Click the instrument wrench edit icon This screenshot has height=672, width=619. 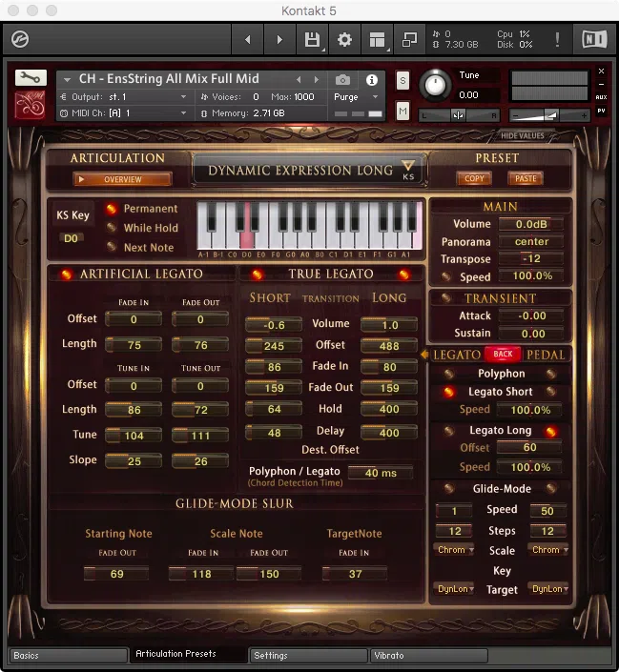pyautogui.click(x=31, y=77)
